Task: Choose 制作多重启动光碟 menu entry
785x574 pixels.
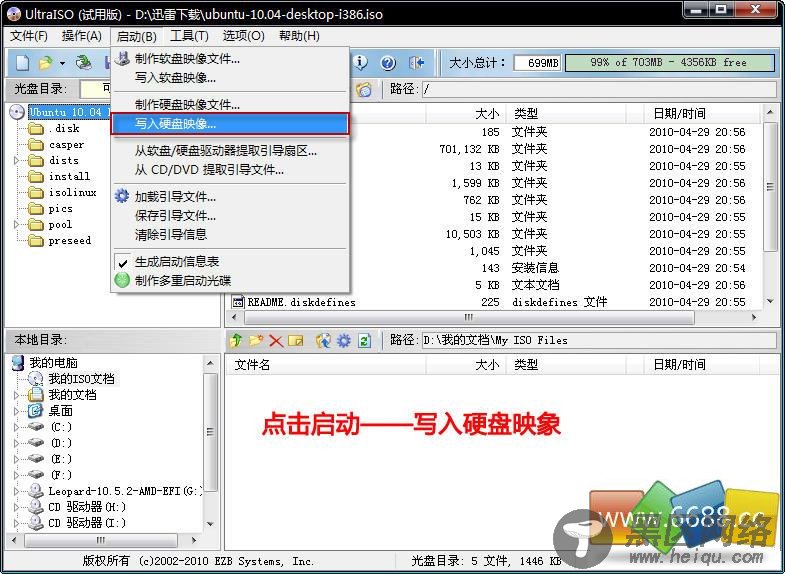Action: (x=230, y=281)
